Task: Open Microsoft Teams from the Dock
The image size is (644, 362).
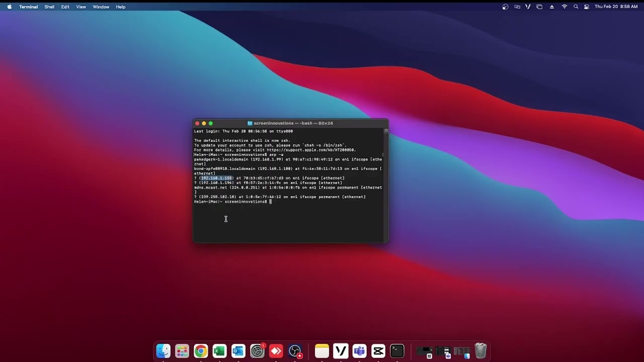Action: pos(359,350)
